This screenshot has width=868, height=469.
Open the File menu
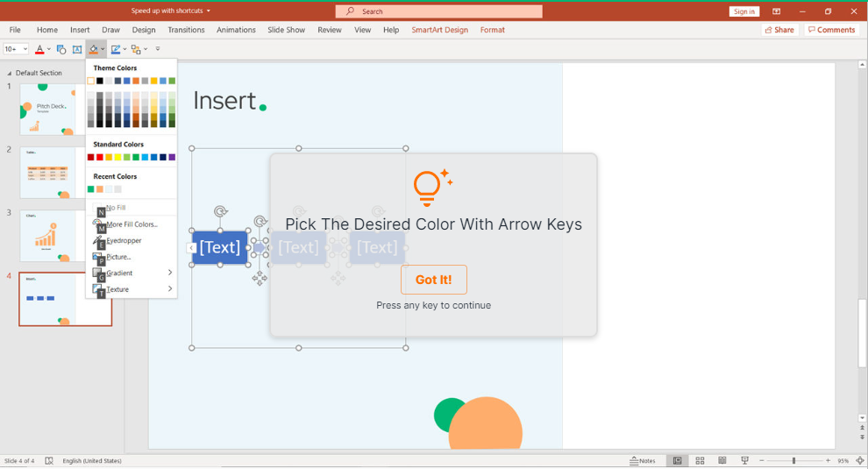[15, 30]
